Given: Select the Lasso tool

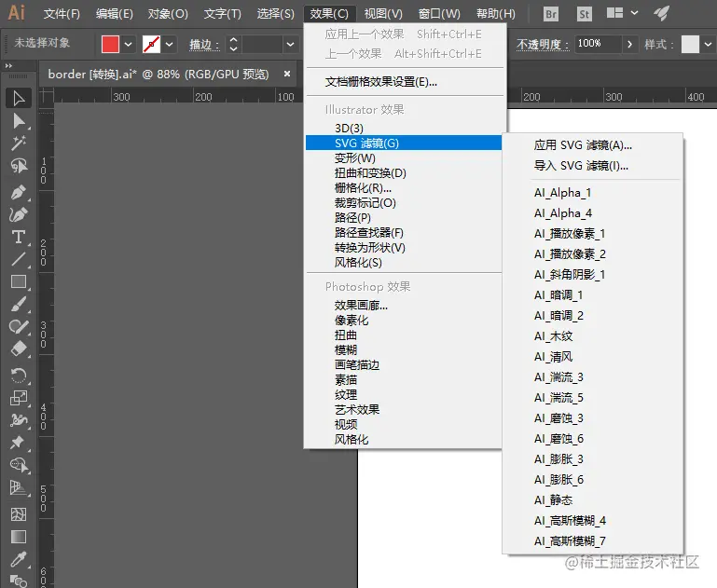Looking at the screenshot, I should coord(19,166).
